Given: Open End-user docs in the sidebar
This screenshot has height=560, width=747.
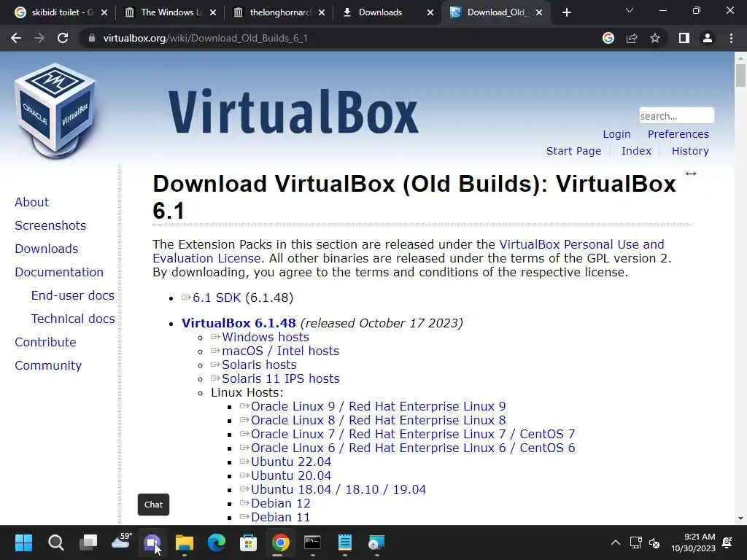Looking at the screenshot, I should pyautogui.click(x=72, y=296).
